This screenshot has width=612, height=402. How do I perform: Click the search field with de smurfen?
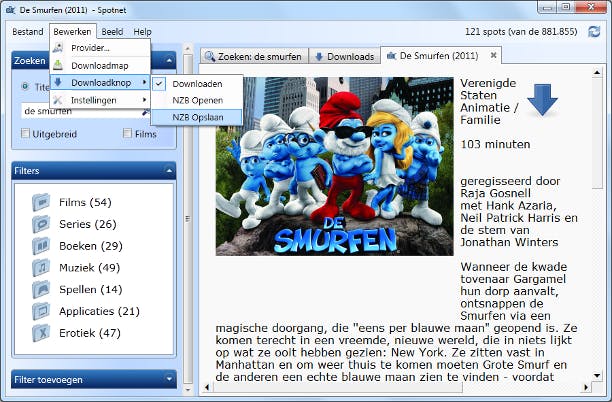click(81, 111)
